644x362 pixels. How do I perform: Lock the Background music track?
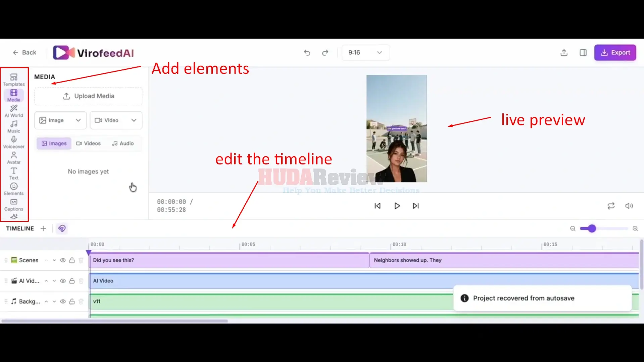tap(72, 301)
